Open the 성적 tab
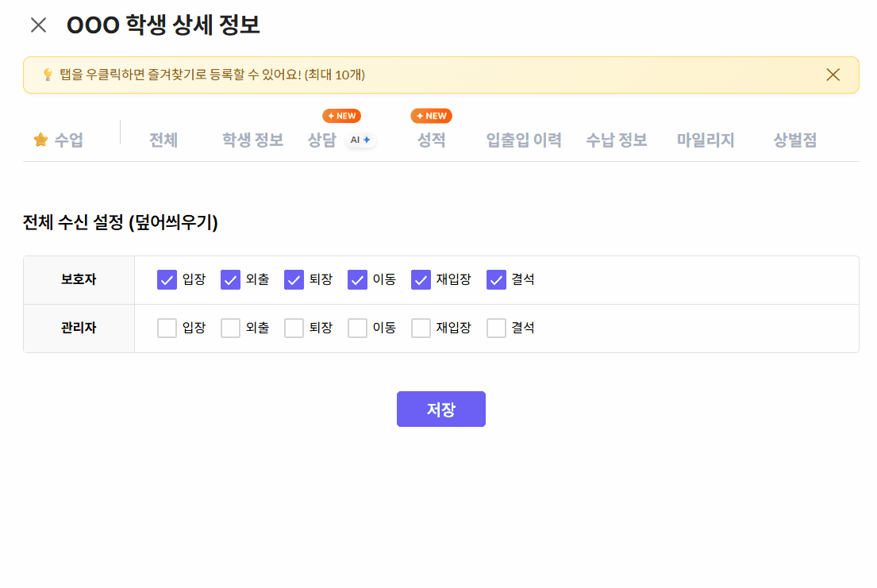The width and height of the screenshot is (877, 588). pyautogui.click(x=431, y=140)
